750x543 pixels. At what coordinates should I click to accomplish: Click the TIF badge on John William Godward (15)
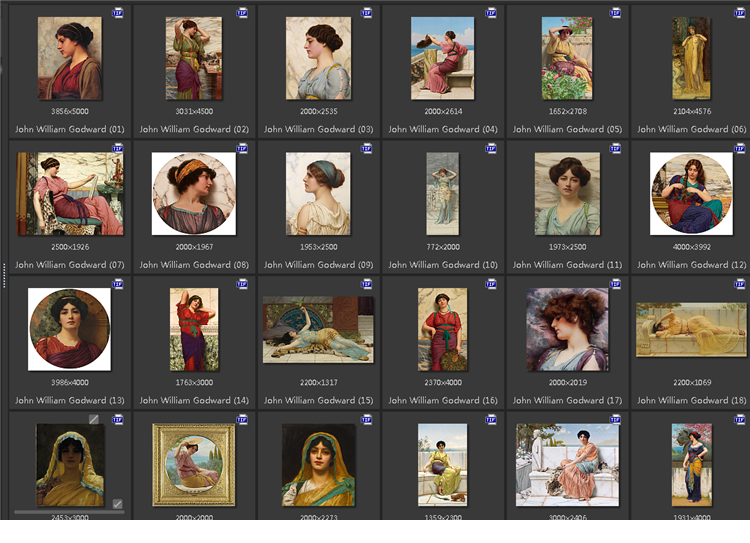point(366,284)
